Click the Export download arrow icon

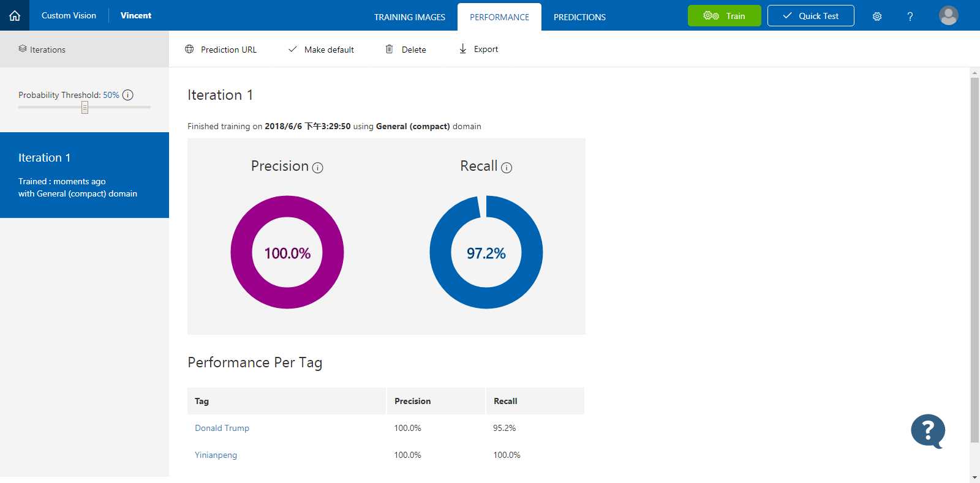pyautogui.click(x=463, y=48)
